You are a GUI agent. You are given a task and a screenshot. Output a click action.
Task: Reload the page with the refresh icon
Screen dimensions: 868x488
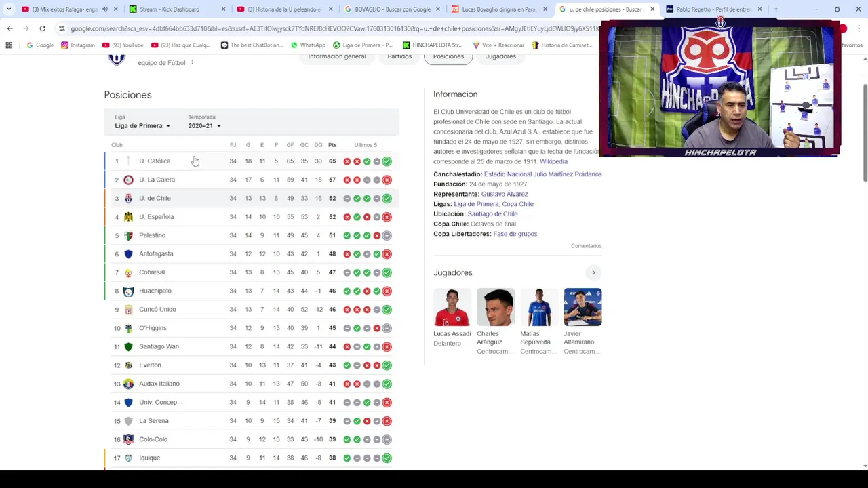pyautogui.click(x=42, y=28)
